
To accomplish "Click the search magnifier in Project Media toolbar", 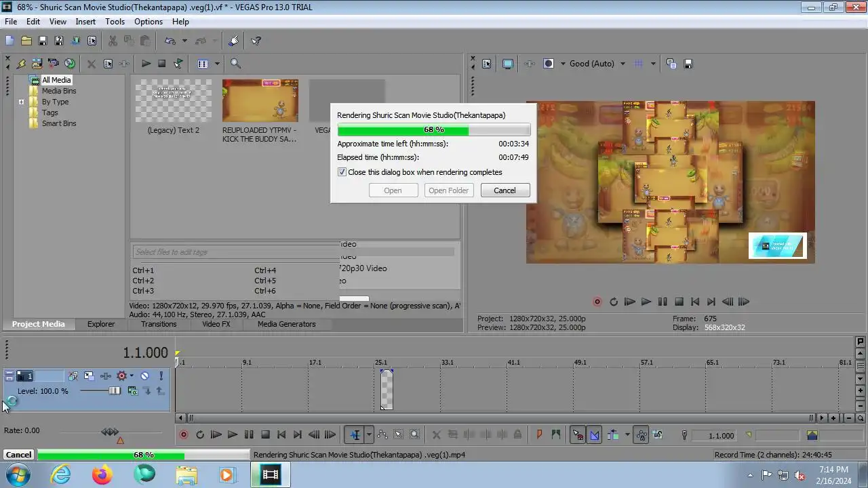I will [x=235, y=64].
